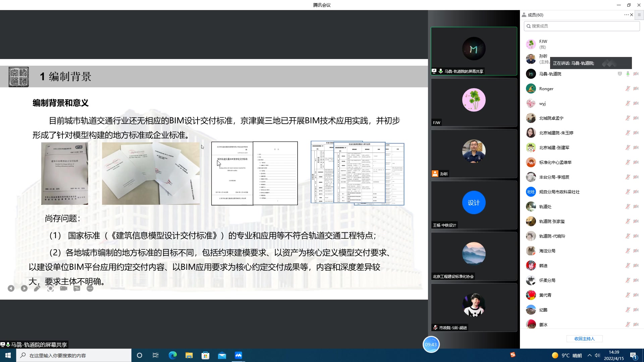Toggle muted microphone for 黄代青
Viewport: 644px width, 362px height.
coord(628,295)
